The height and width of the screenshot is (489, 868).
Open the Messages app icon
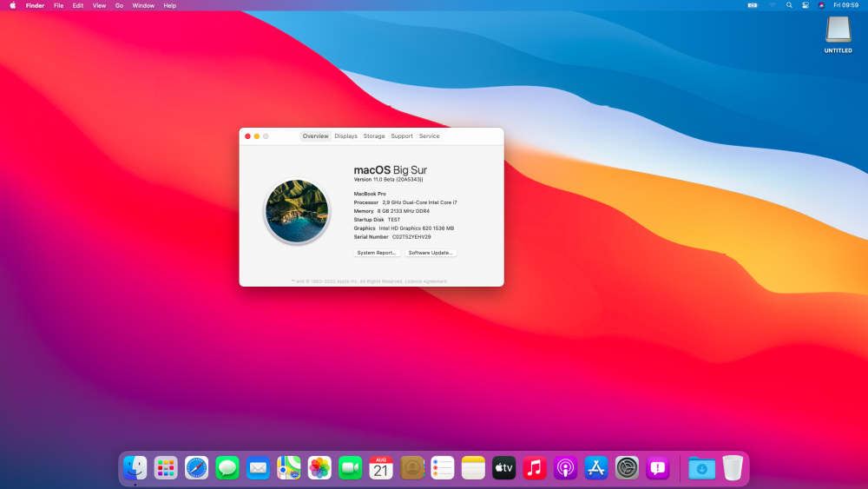tap(227, 468)
